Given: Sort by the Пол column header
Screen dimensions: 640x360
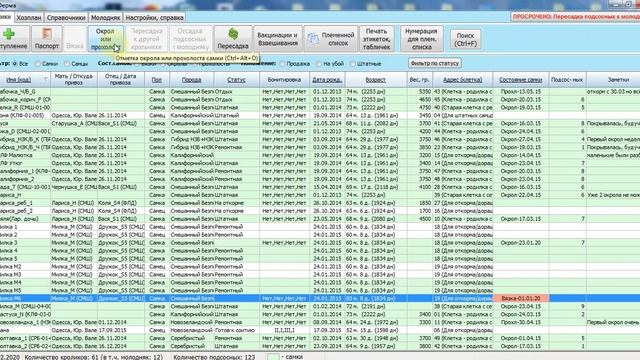Looking at the screenshot, I should (x=157, y=80).
